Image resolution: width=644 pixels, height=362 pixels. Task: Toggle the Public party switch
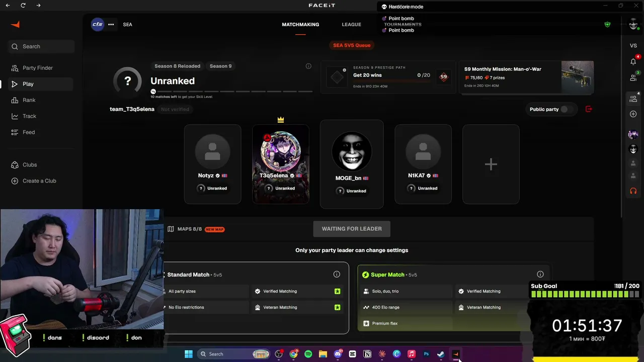click(566, 109)
